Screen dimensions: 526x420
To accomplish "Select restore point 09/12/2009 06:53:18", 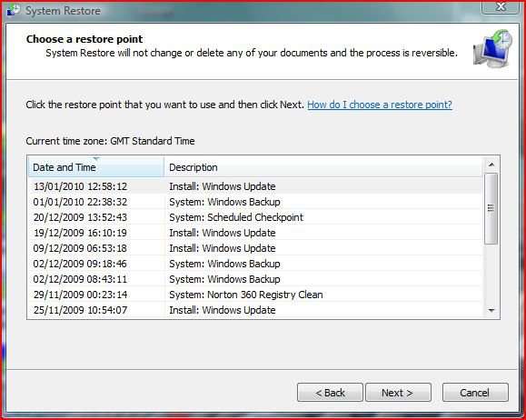I will [x=255, y=248].
